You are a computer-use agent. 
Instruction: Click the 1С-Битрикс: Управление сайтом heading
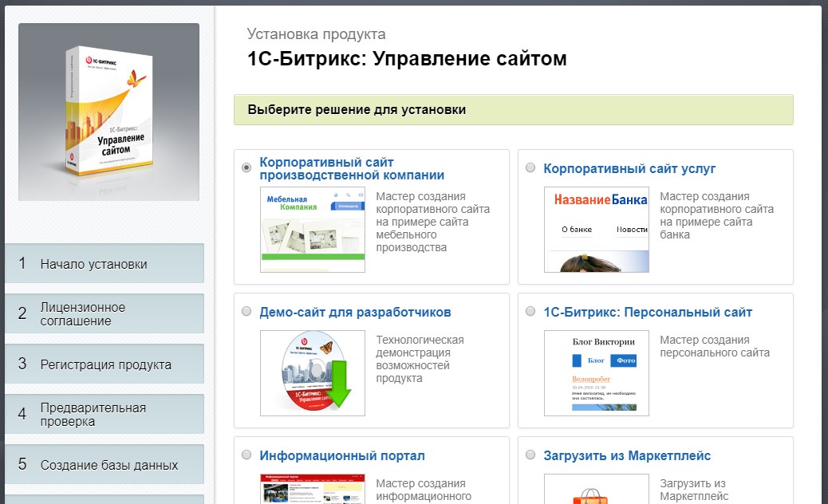407,58
